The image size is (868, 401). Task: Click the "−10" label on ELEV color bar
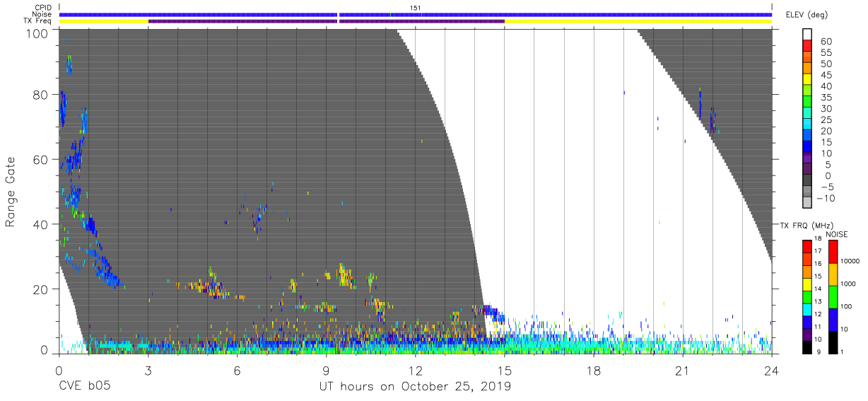point(824,198)
